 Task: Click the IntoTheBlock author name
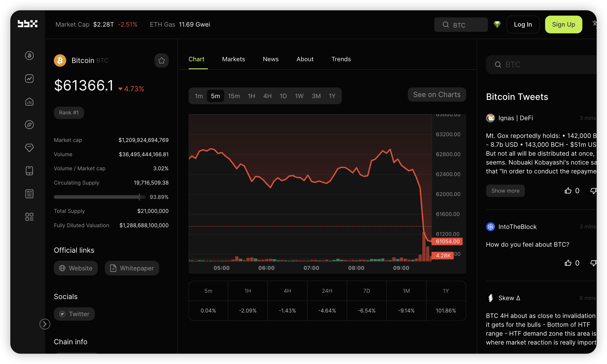[x=517, y=227]
